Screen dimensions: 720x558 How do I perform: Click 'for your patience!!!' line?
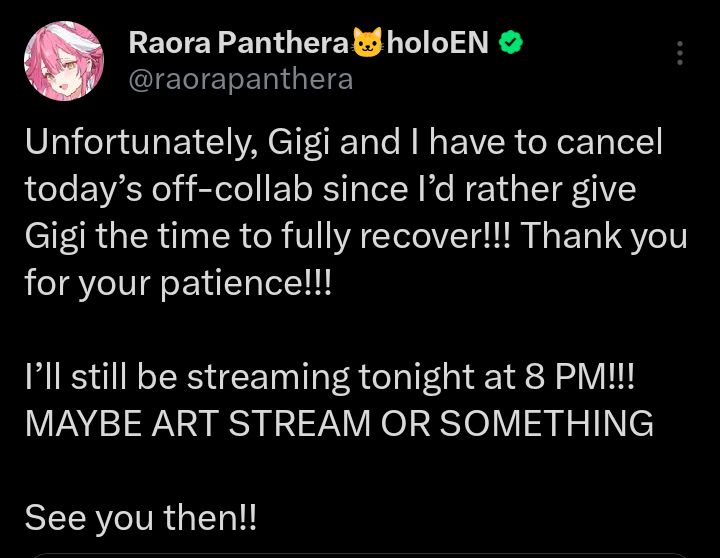pyautogui.click(x=177, y=283)
